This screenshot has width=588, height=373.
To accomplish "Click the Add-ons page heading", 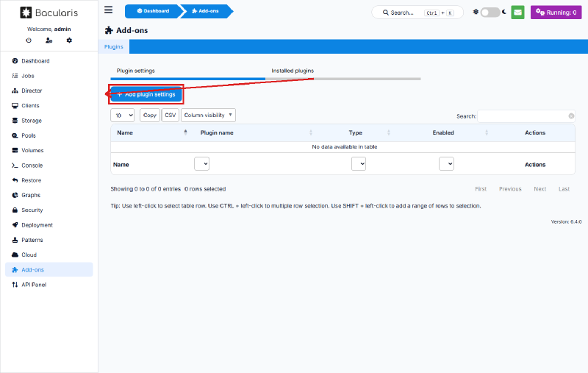I will [126, 30].
